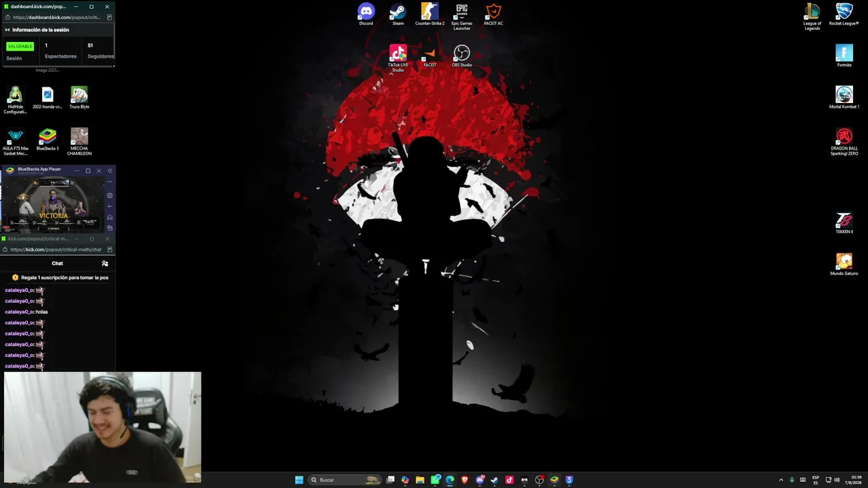Open site info lock in dashboard window
868x488 pixels.
pyautogui.click(x=7, y=18)
